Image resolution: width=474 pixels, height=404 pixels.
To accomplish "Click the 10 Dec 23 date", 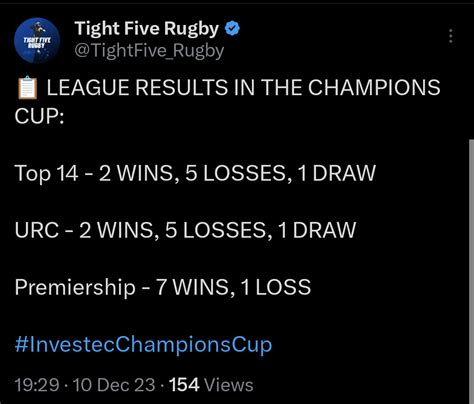I will coord(114,385).
